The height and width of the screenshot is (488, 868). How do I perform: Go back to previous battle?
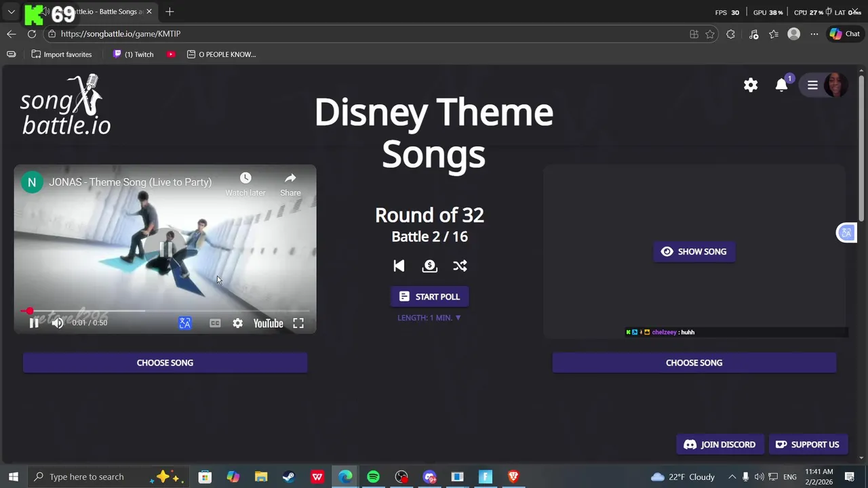pos(399,266)
